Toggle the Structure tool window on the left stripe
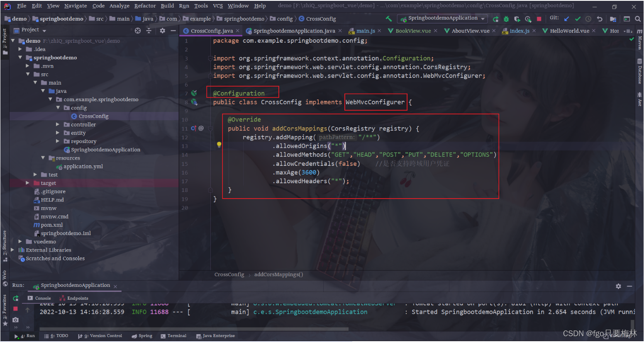The image size is (644, 342). pos(5,246)
